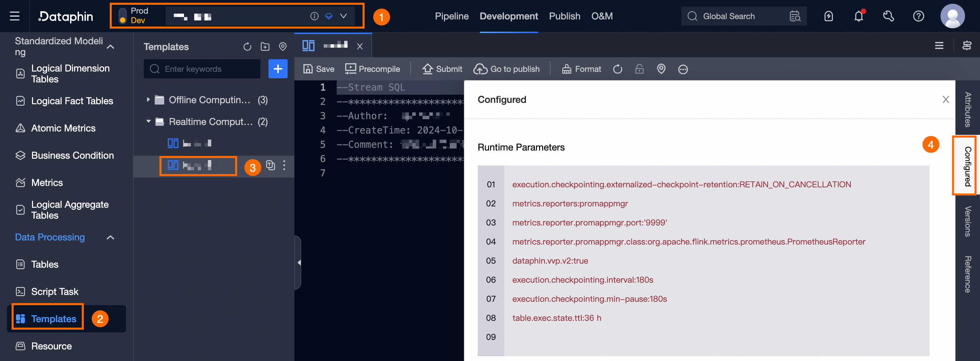Screen dimensions: 980x361
Task: Open the help question mark icon
Action: tap(918, 16)
